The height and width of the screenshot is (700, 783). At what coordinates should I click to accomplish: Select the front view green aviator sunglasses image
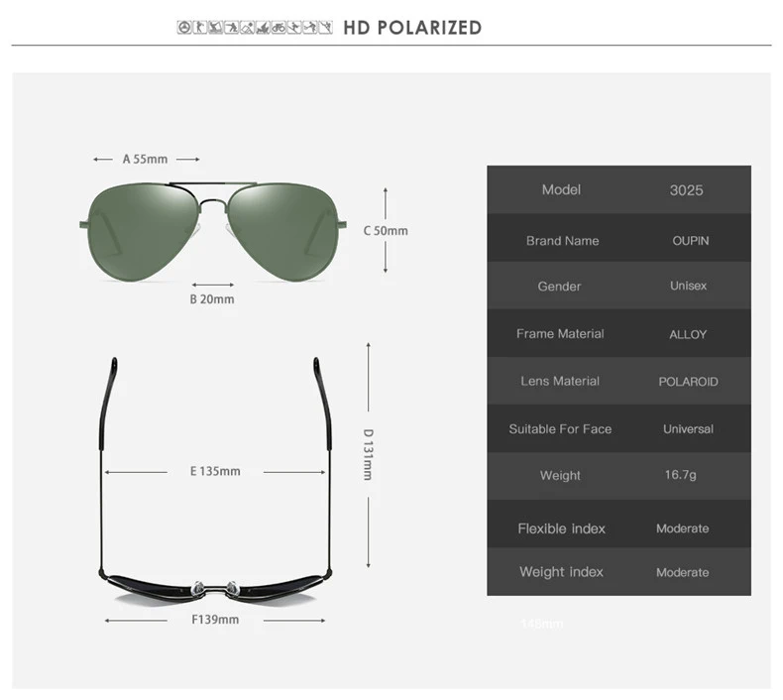[213, 231]
